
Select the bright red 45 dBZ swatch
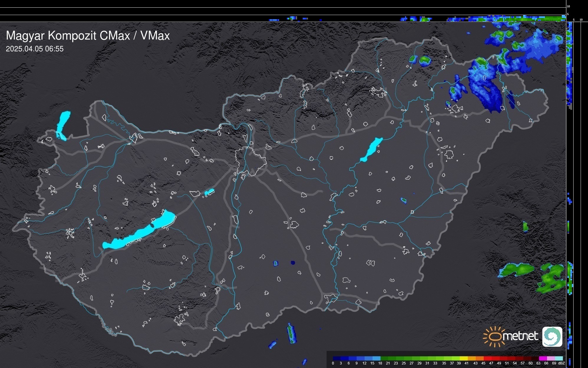pos(487,359)
